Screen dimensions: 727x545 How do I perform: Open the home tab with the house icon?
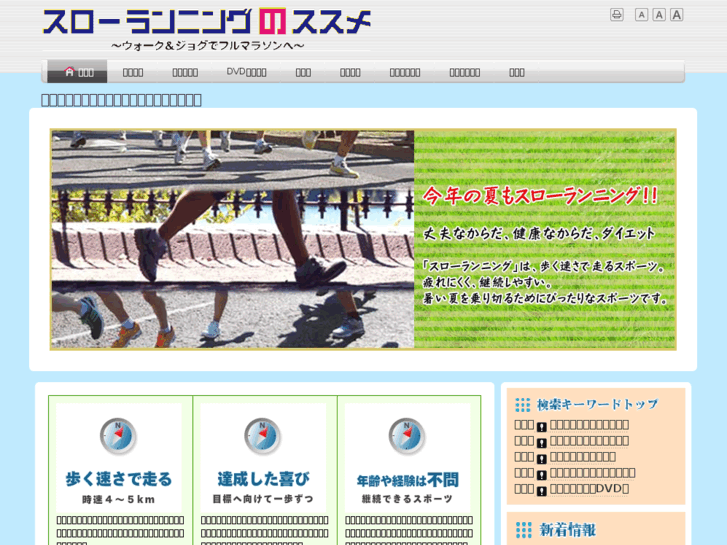click(77, 72)
